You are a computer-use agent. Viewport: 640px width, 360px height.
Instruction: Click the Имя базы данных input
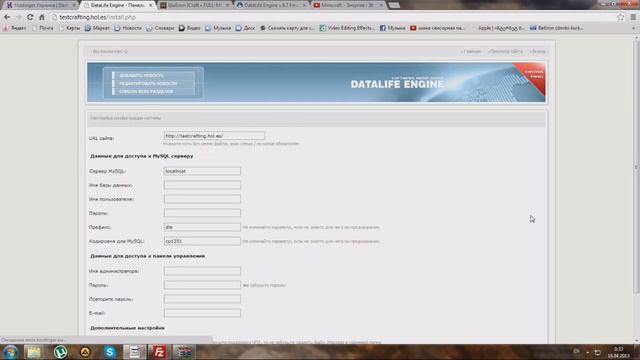pyautogui.click(x=202, y=185)
